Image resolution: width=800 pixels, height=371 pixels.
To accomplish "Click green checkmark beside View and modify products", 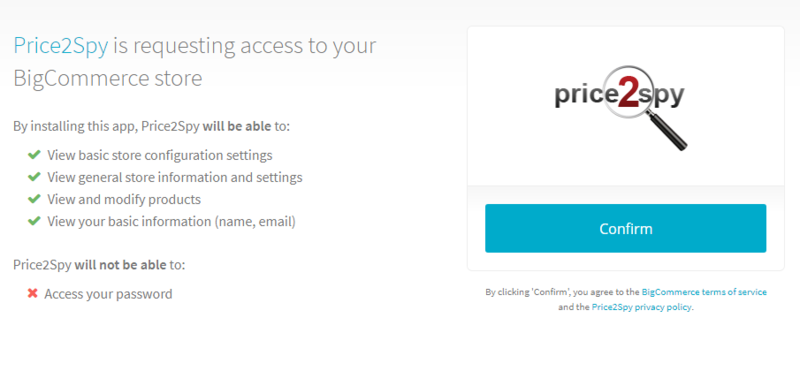I will tap(34, 199).
